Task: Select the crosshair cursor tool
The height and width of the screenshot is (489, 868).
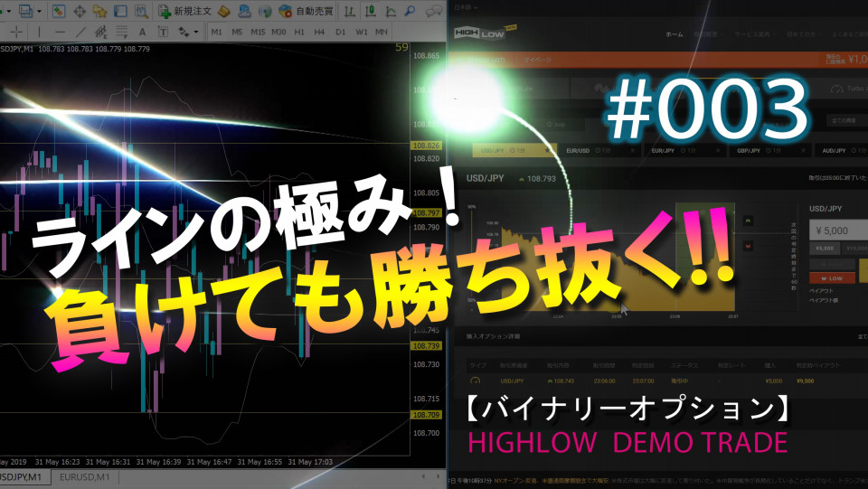Action: coord(16,32)
